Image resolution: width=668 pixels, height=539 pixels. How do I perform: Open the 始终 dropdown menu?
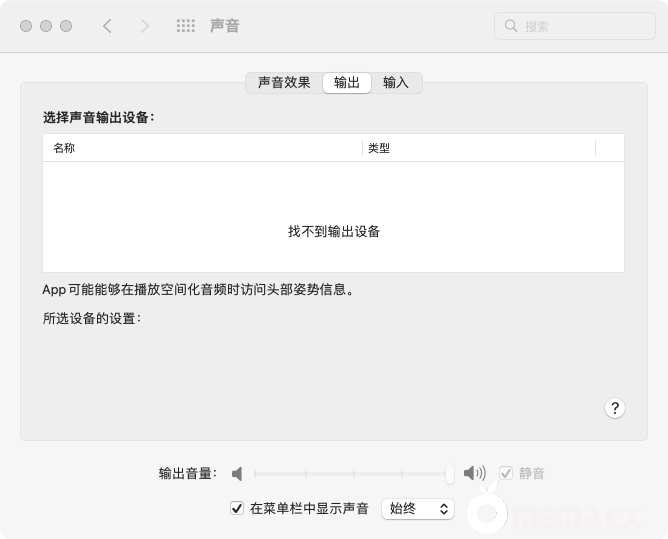[417, 508]
